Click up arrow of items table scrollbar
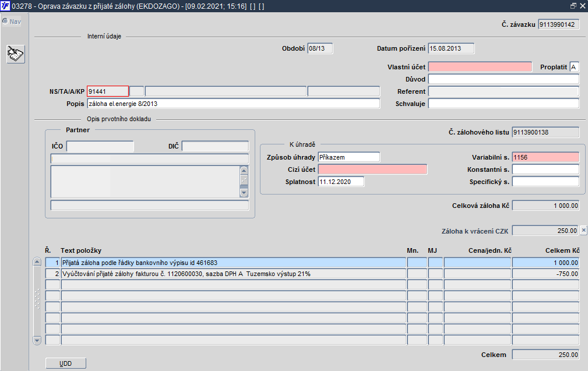The image size is (588, 371). coord(37,262)
